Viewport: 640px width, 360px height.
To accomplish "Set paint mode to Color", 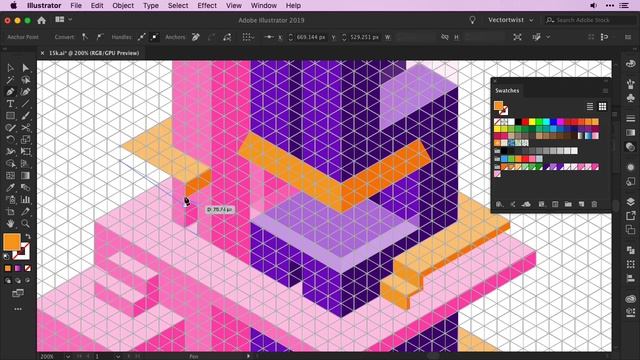I will coord(8,268).
